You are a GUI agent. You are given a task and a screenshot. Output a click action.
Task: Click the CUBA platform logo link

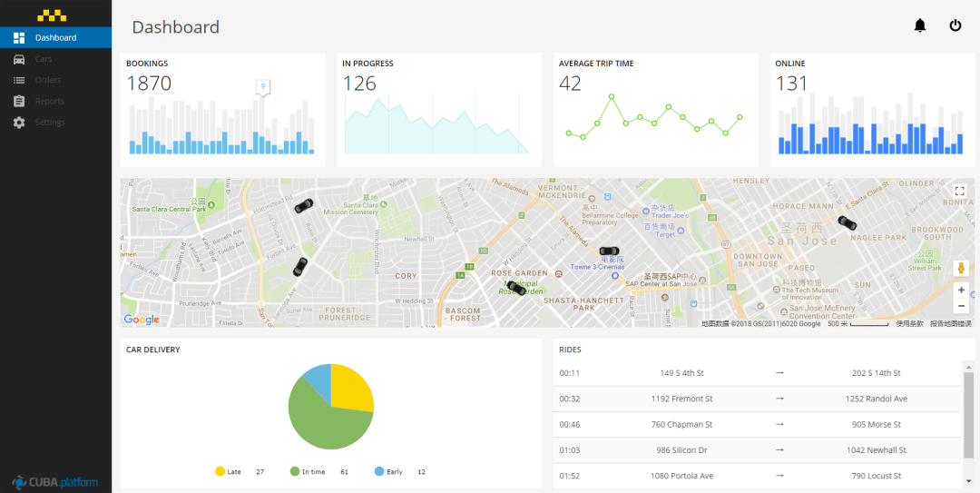(x=55, y=482)
